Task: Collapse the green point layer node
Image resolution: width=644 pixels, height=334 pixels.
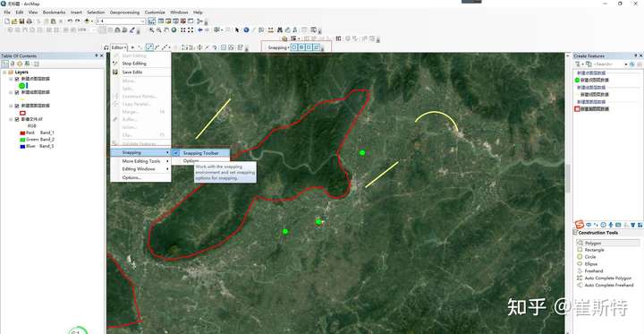Action: [11, 79]
